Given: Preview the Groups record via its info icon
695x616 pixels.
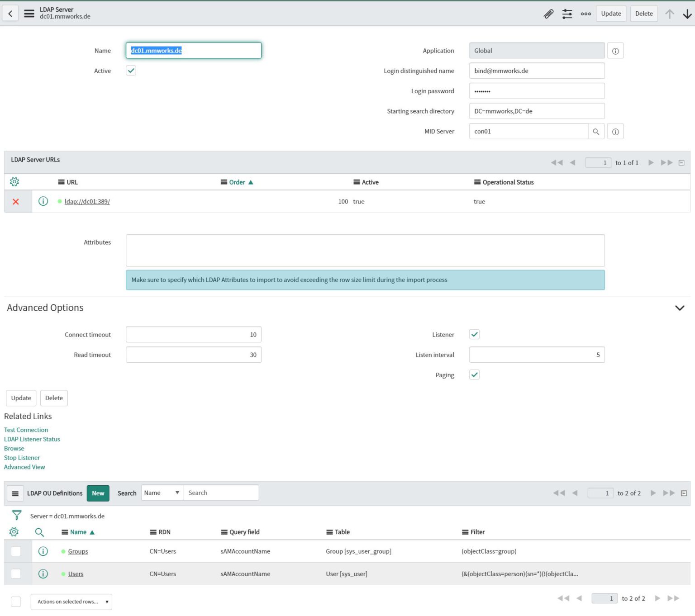Looking at the screenshot, I should pos(43,551).
